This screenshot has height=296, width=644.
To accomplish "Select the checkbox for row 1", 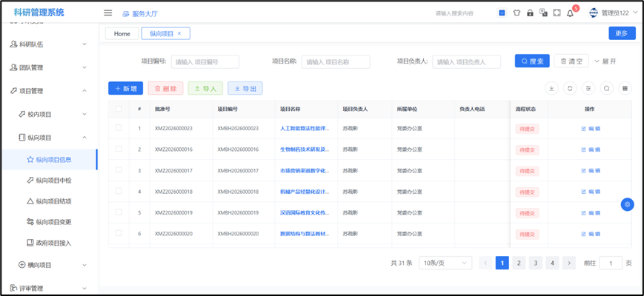I will coord(119,128).
